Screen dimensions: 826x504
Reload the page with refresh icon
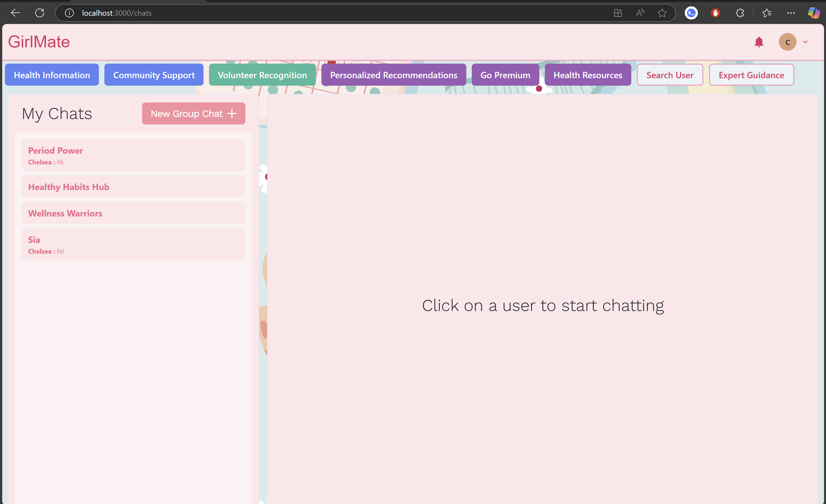coord(40,13)
